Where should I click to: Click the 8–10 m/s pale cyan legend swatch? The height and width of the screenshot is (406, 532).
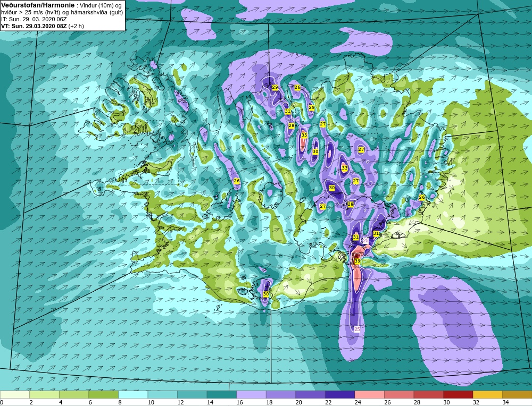tap(133, 394)
